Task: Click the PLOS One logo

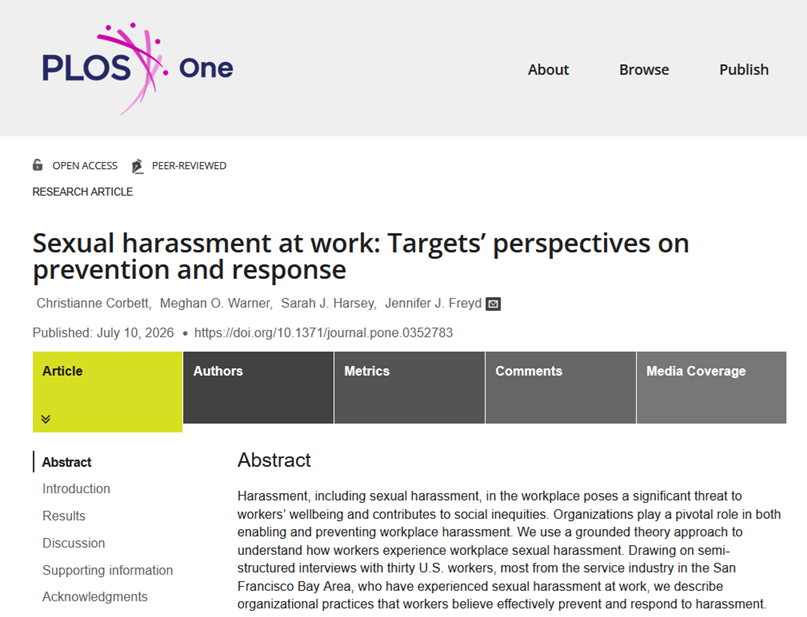Action: coord(137,68)
